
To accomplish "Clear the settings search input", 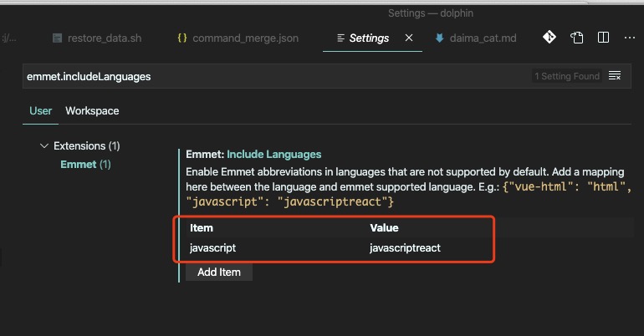I will pos(615,76).
